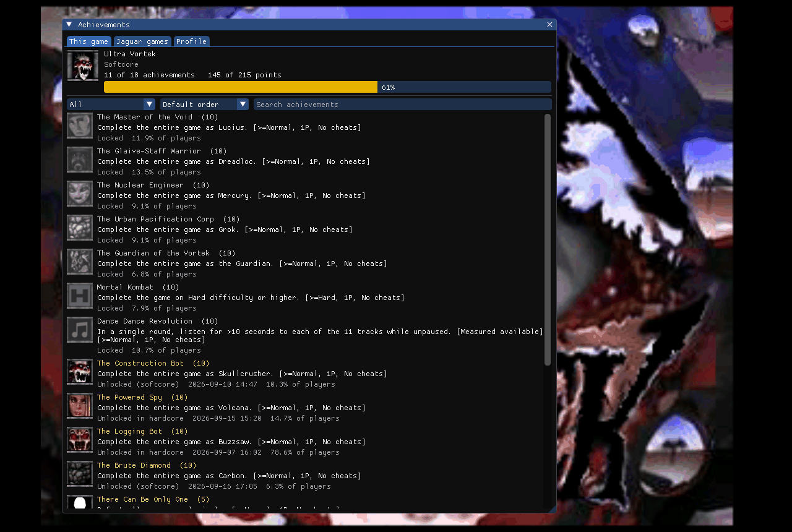
Task: Click 'Unlocked in hardcore 2026-09-15 15:20' status line
Action: tap(179, 418)
